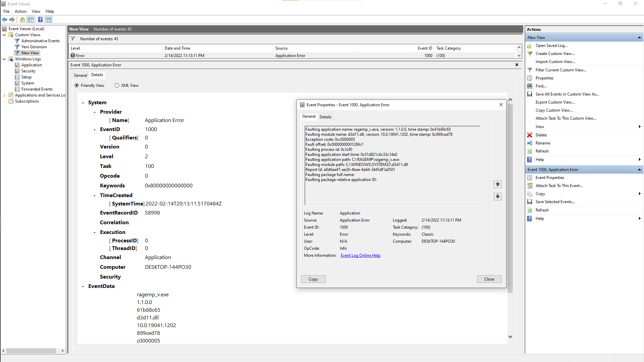Collapse the Event 1000 actions section header

point(639,170)
